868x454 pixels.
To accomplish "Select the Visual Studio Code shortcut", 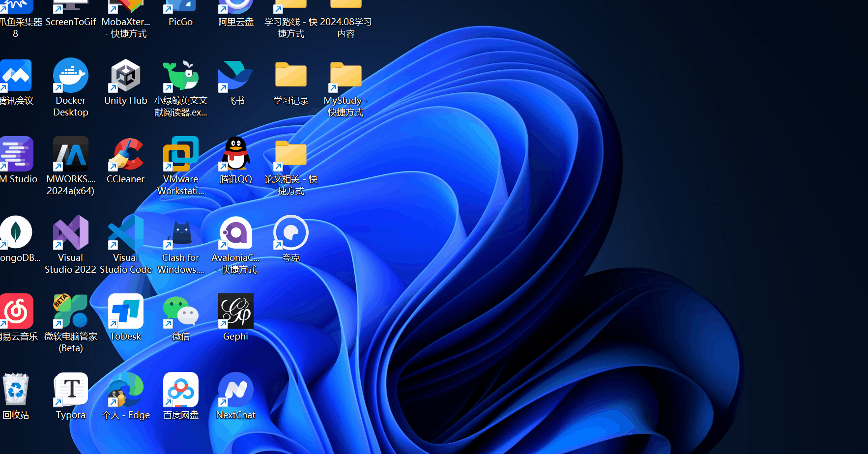I will click(126, 232).
